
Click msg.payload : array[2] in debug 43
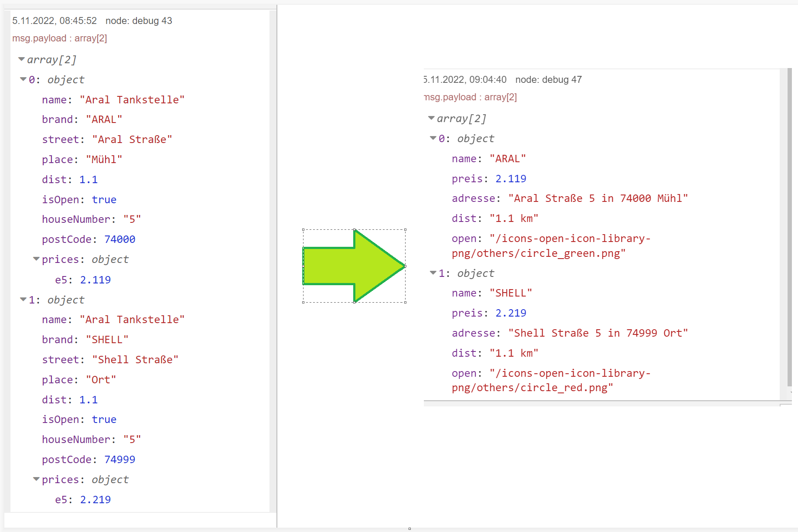click(x=60, y=38)
